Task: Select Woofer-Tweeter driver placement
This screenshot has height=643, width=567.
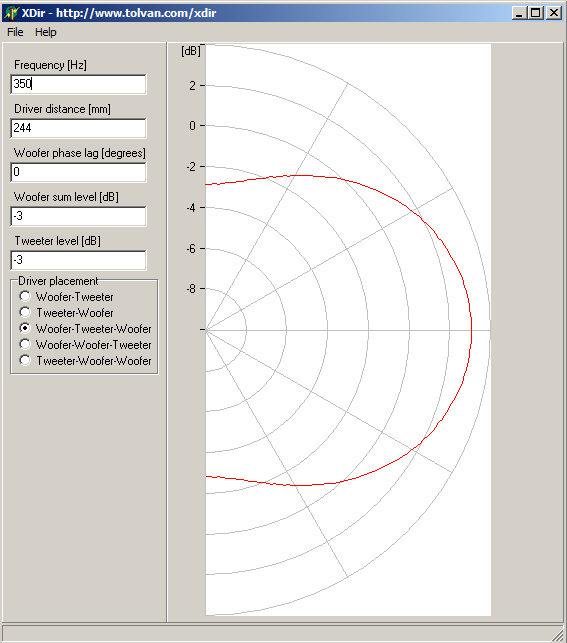Action: [66, 296]
